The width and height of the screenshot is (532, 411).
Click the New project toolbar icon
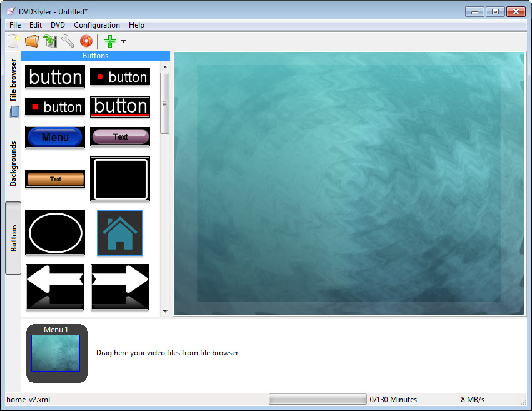[x=14, y=41]
